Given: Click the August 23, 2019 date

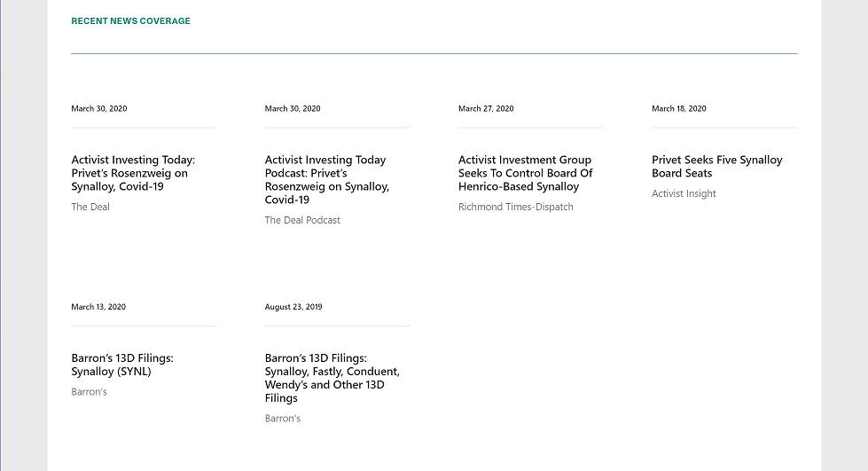Looking at the screenshot, I should [293, 307].
